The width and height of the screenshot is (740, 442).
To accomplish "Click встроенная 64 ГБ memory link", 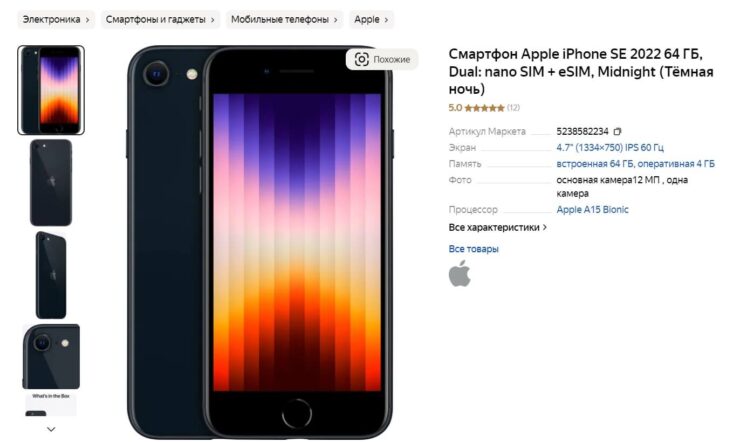I will point(595,164).
